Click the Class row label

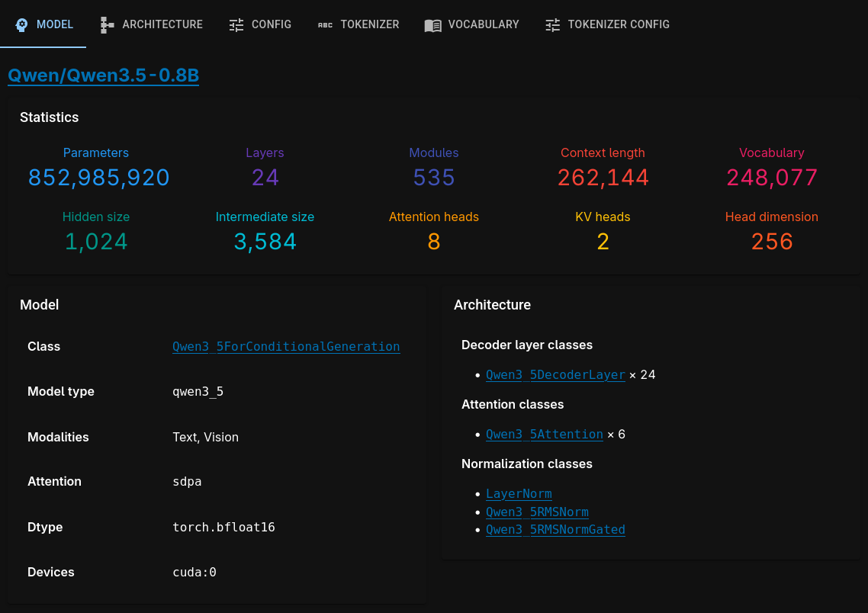[x=43, y=346]
